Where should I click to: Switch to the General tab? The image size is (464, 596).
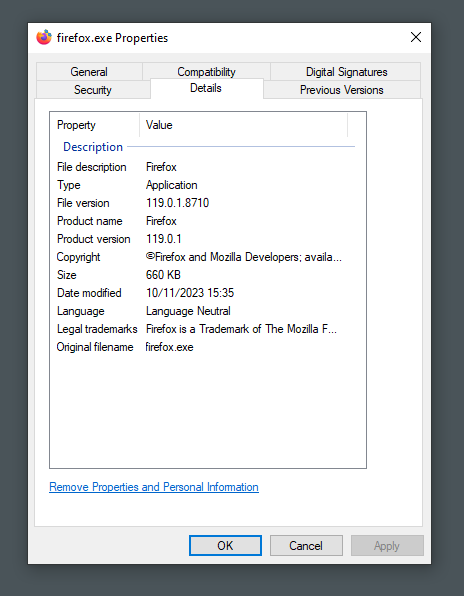tap(89, 72)
